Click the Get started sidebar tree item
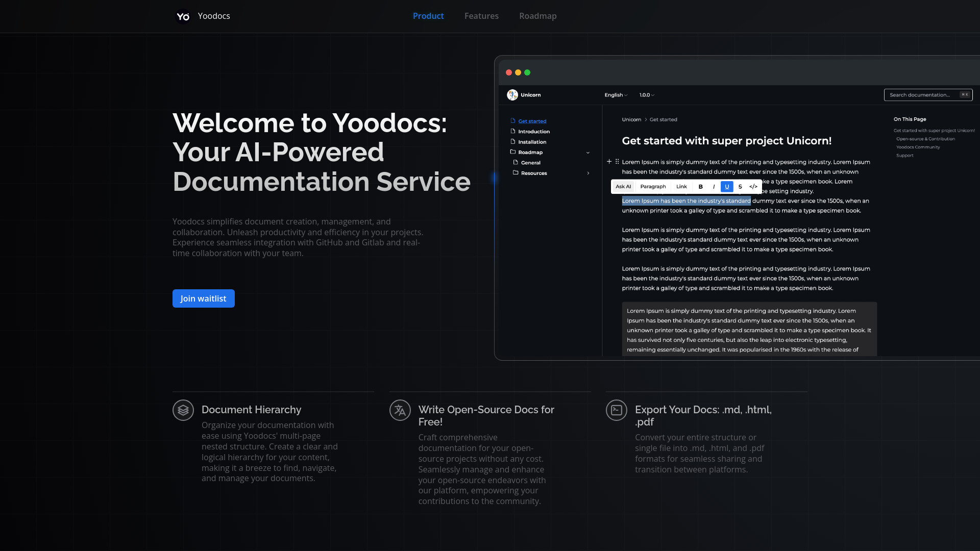The image size is (980, 551). click(532, 121)
